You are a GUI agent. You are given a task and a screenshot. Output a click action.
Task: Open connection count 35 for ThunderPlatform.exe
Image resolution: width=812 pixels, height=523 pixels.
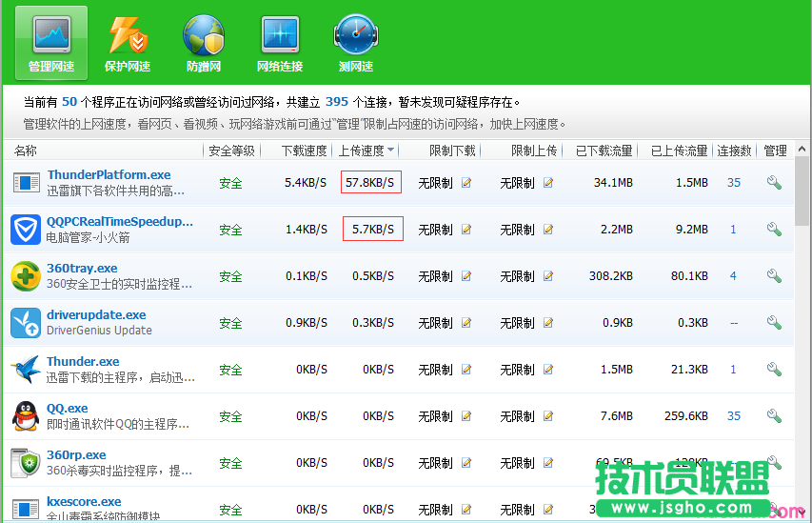click(x=733, y=183)
